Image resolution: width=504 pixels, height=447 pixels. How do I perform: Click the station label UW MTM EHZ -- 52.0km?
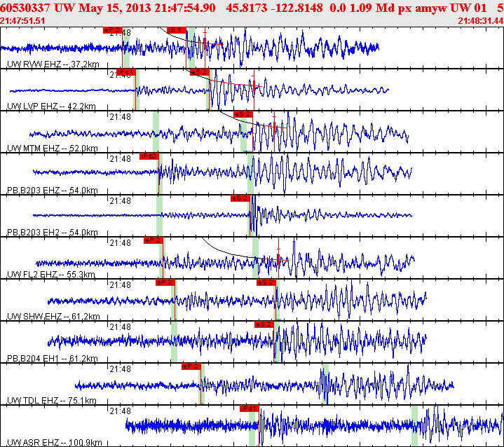click(x=53, y=149)
